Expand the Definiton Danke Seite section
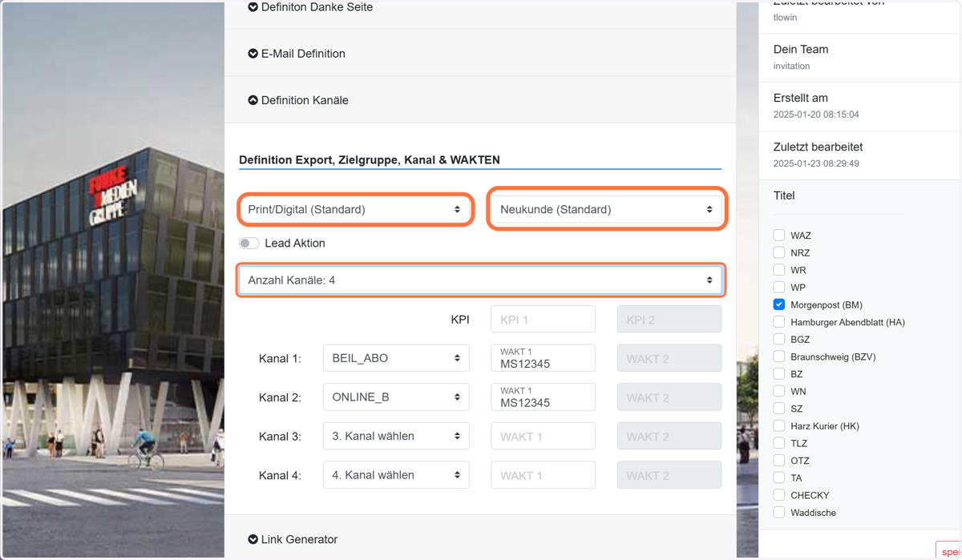Screen dimensions: 962x560 click(x=310, y=7)
